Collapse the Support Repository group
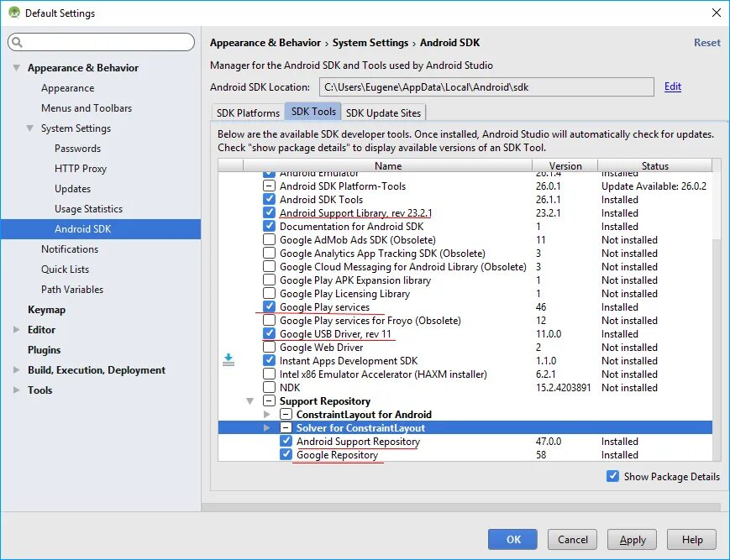 (x=250, y=401)
